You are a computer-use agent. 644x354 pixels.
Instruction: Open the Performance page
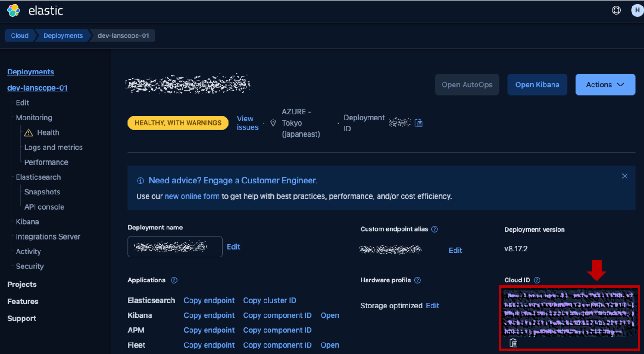point(46,162)
